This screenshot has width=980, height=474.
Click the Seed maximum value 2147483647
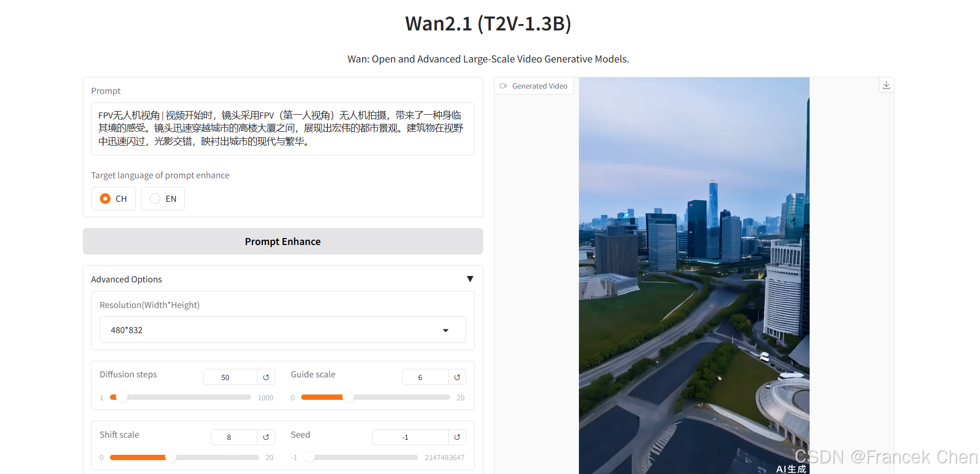[444, 457]
